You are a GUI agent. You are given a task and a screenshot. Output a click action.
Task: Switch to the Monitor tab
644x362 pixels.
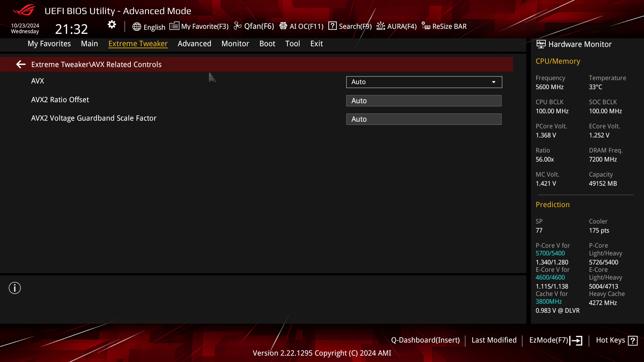click(235, 44)
